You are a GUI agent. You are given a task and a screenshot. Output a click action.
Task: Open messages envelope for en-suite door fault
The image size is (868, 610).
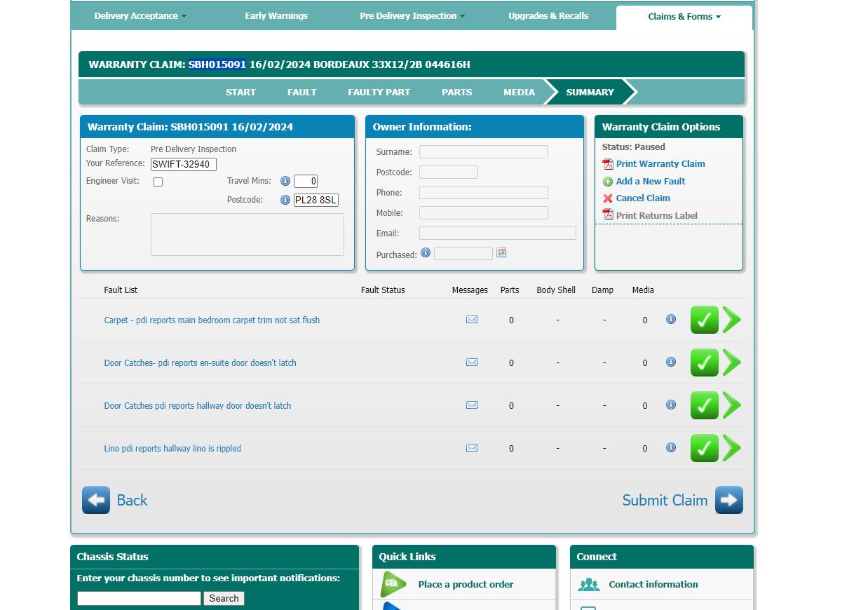(x=472, y=362)
